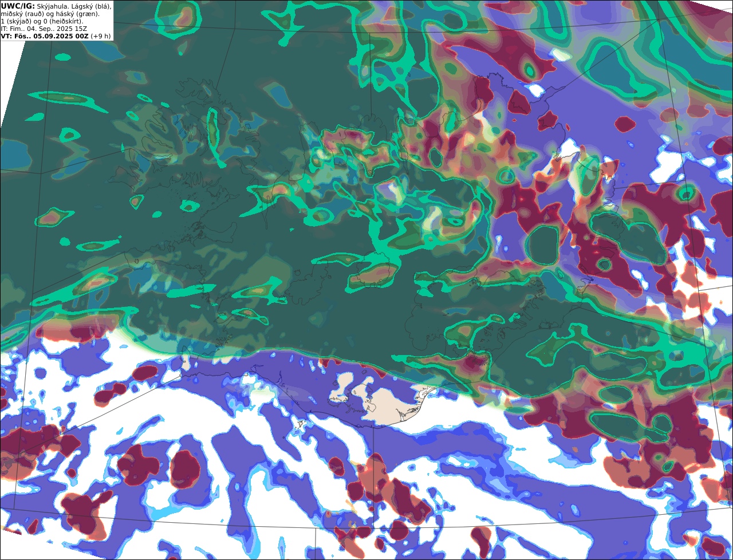The image size is (733, 560).
Task: Click the legend line "1 (skýjað) og 0 (heiðskírt)."
Action: pos(42,21)
